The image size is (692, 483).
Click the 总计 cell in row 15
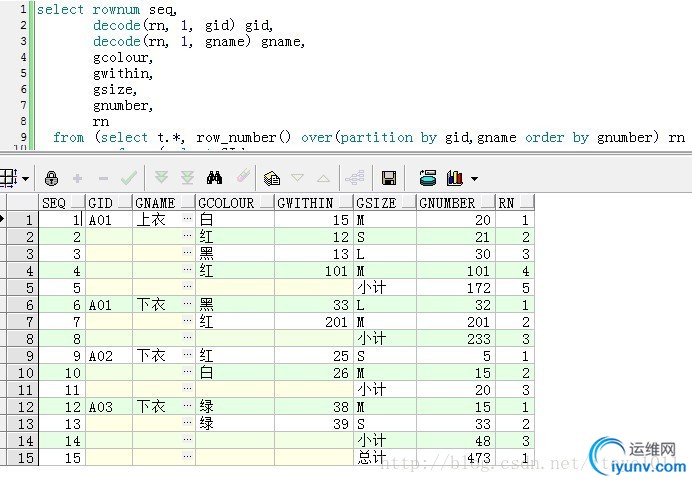point(385,458)
